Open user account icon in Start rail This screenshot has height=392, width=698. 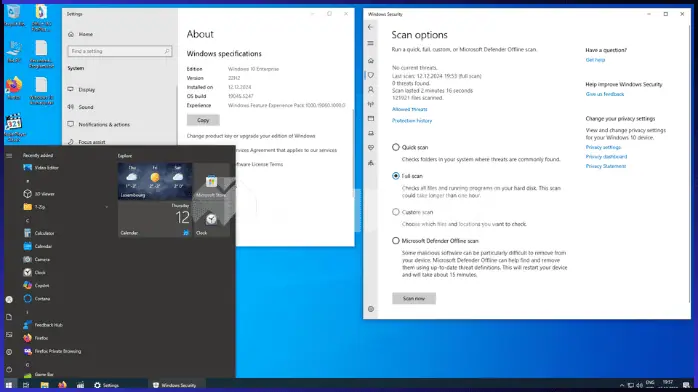coord(9,299)
